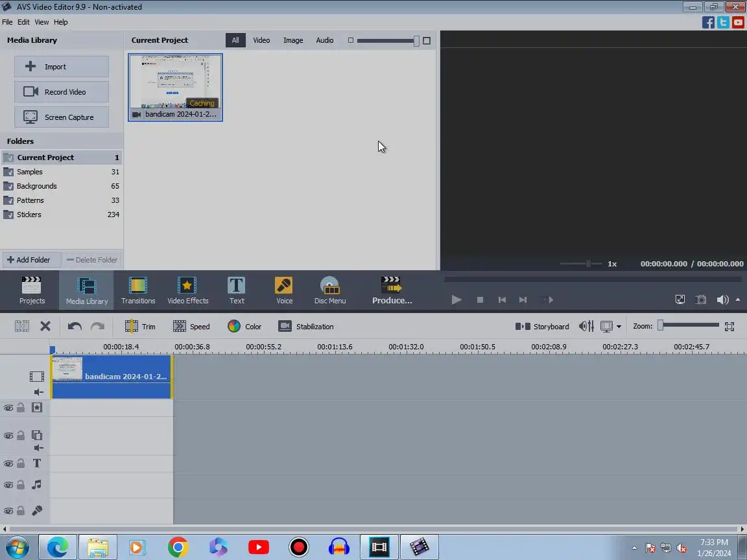The image size is (747, 560).
Task: Adjust the timeline Zoom slider
Action: pyautogui.click(x=660, y=325)
